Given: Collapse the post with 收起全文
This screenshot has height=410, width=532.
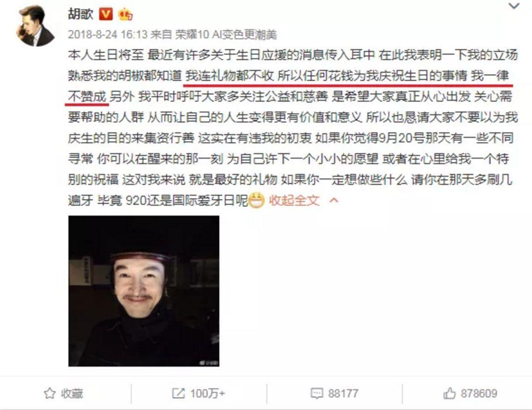Looking at the screenshot, I should coord(294,200).
